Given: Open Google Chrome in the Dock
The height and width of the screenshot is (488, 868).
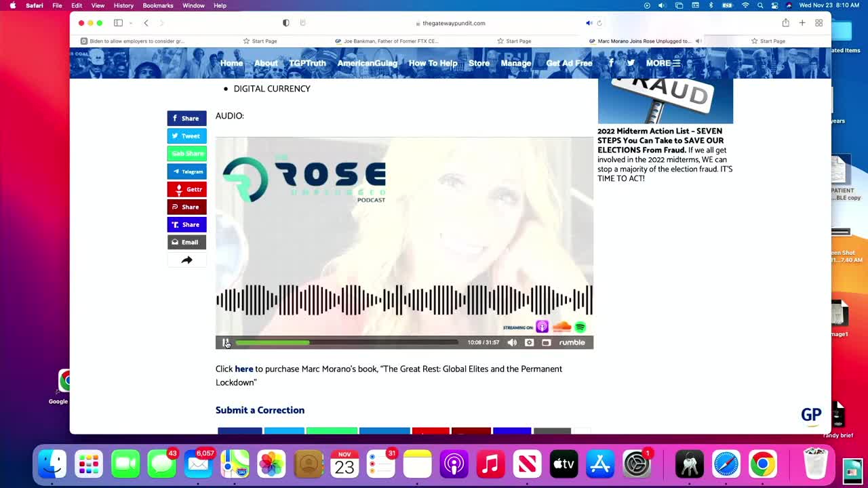Looking at the screenshot, I should [x=762, y=464].
